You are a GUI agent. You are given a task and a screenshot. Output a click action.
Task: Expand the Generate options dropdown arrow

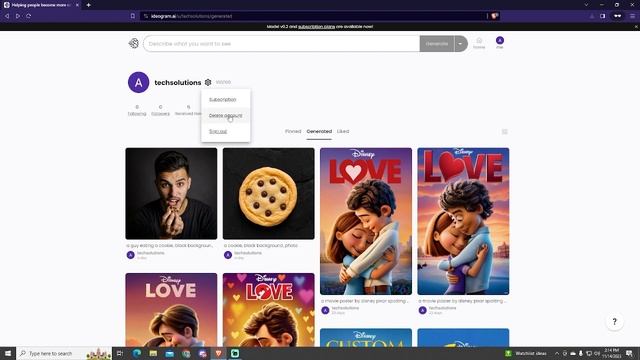pos(460,44)
